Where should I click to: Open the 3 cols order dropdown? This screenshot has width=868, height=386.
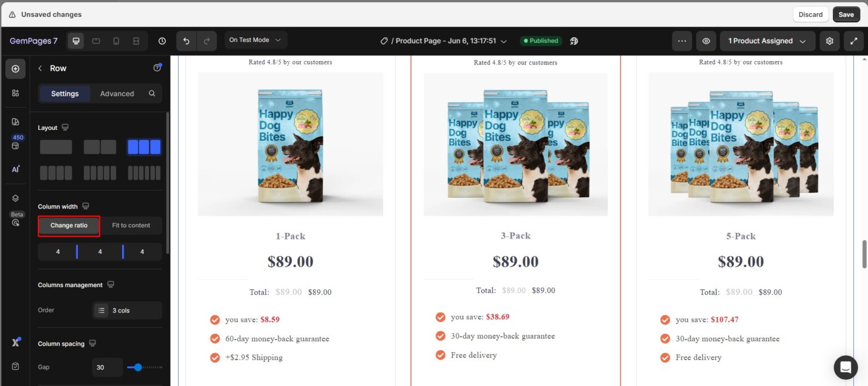coord(127,310)
